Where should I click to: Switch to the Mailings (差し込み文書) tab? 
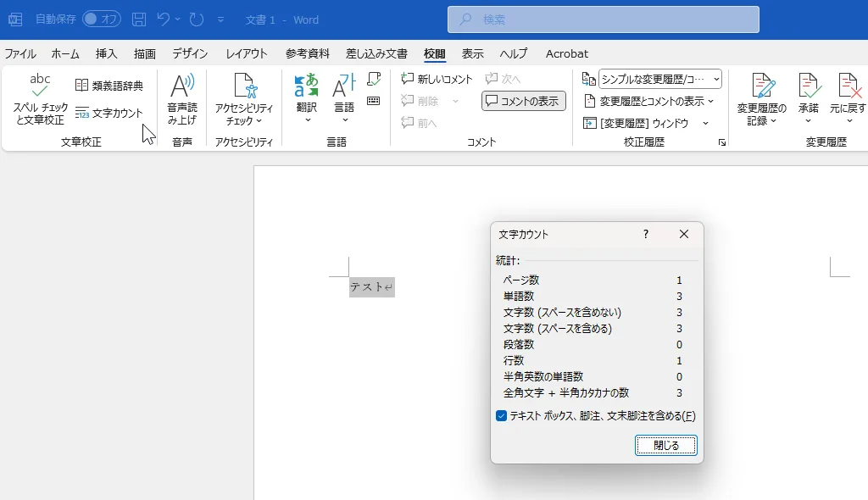tap(376, 53)
